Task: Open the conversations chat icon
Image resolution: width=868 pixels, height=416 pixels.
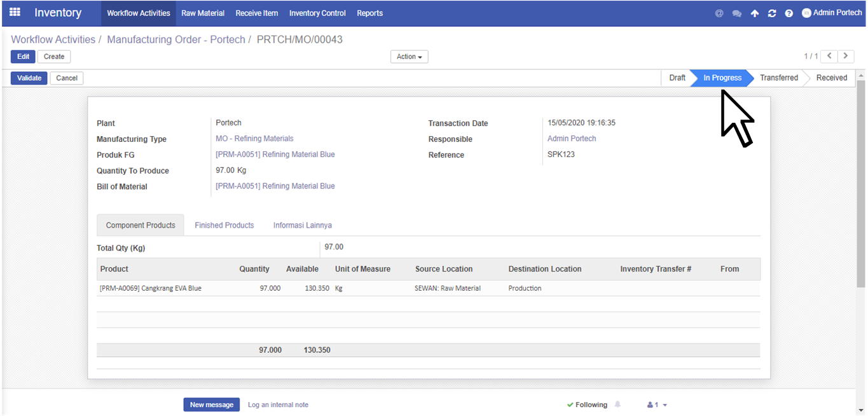Action: click(736, 13)
